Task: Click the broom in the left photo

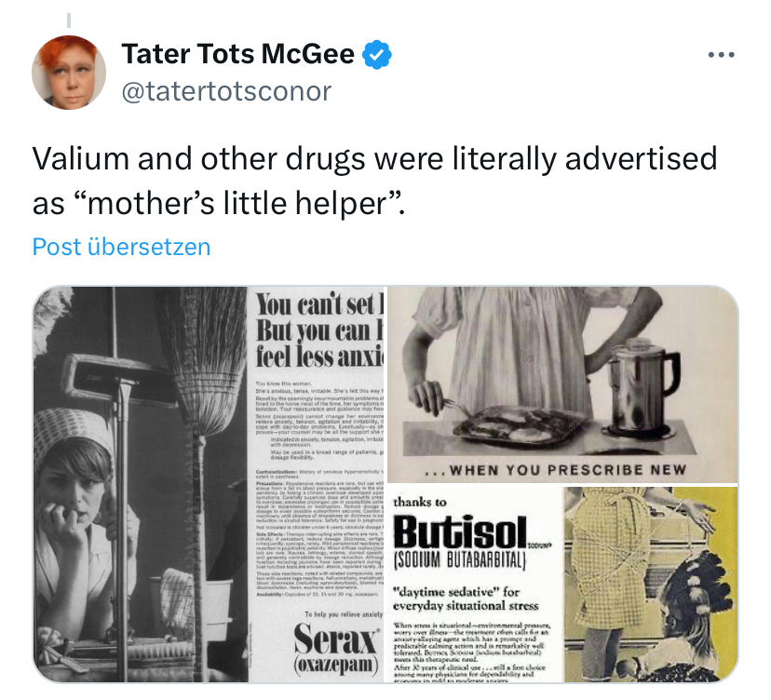Action: click(x=204, y=442)
